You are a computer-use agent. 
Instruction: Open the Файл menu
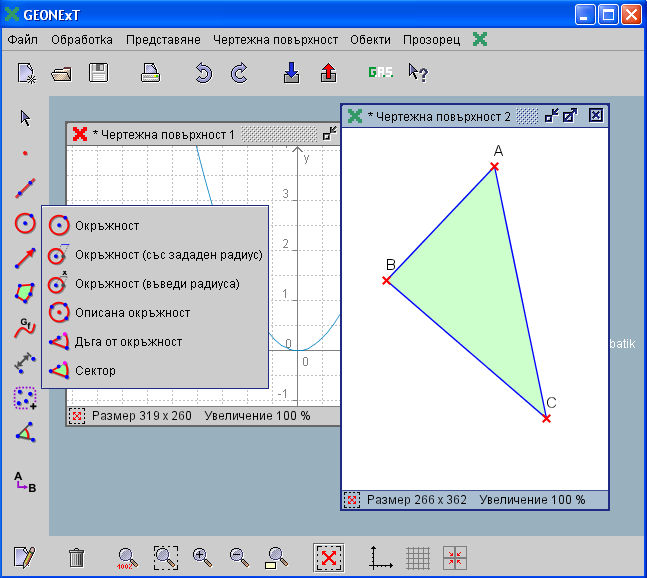23,40
